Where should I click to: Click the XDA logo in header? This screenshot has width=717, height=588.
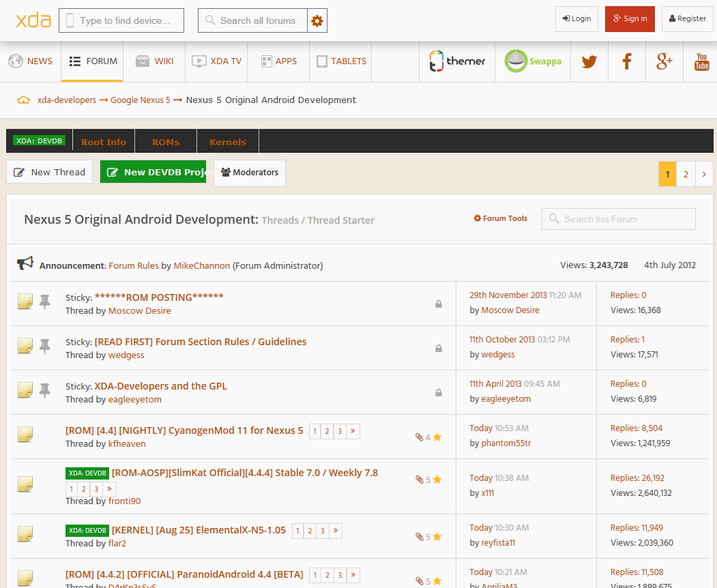click(33, 20)
